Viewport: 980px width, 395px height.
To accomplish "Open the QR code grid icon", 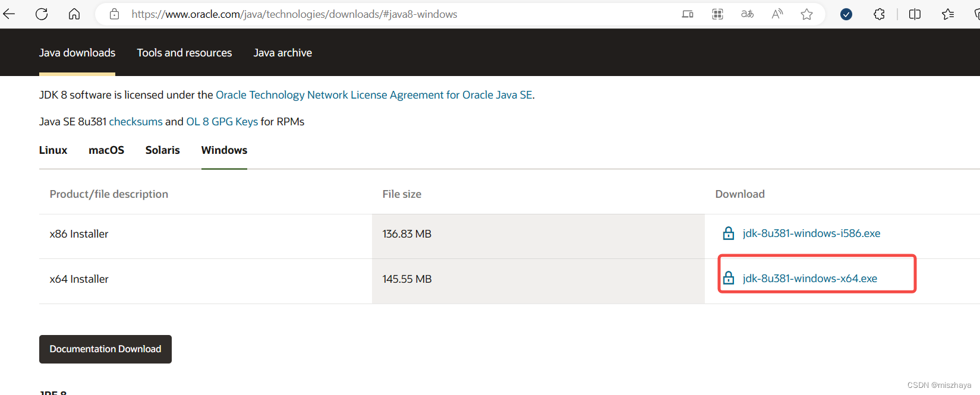I will (x=717, y=14).
